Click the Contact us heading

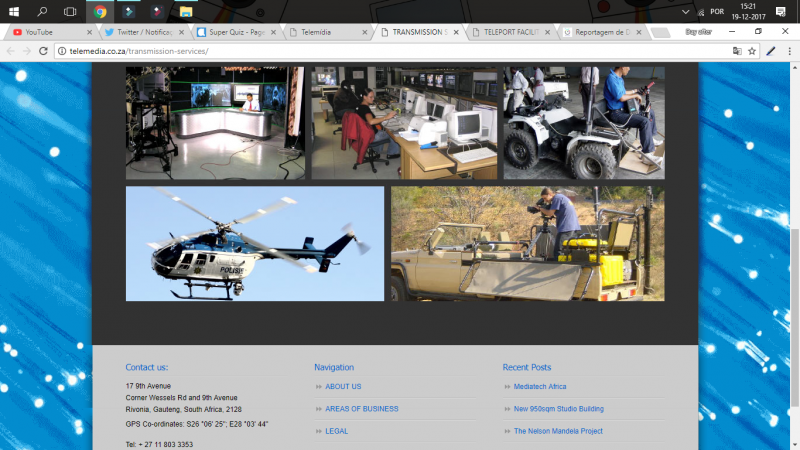click(146, 367)
